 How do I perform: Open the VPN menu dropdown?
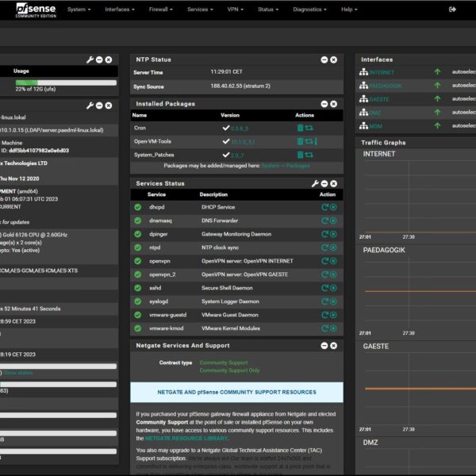click(x=236, y=10)
